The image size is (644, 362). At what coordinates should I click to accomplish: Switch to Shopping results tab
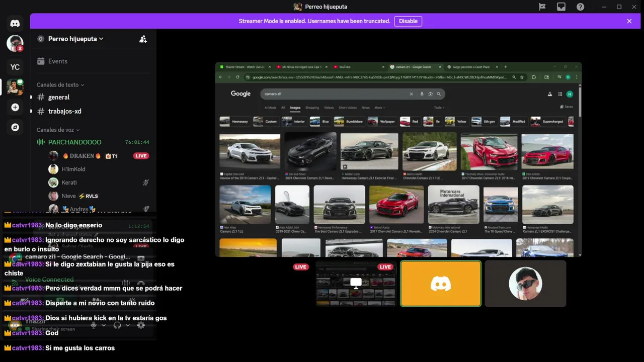(312, 108)
